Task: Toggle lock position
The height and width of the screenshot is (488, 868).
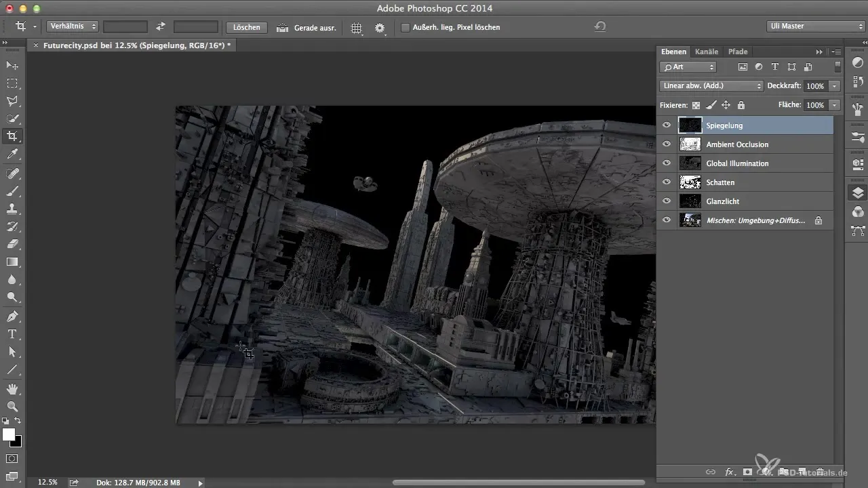Action: tap(726, 105)
